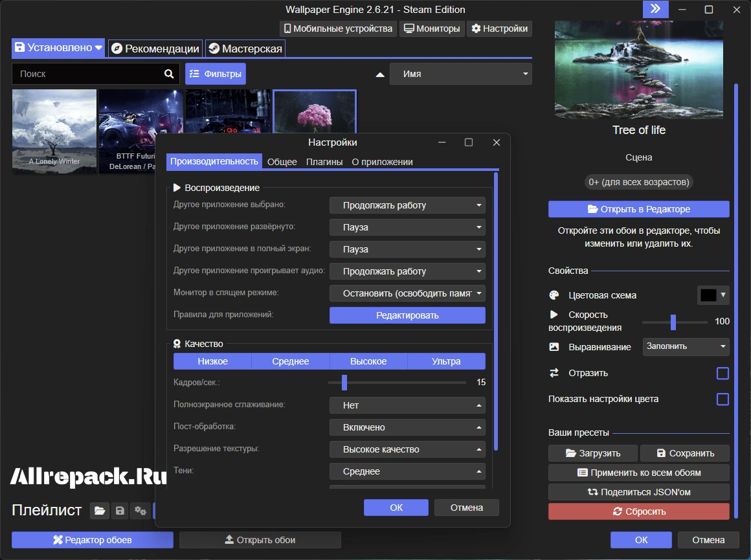Select Ultra quality preset

(446, 361)
